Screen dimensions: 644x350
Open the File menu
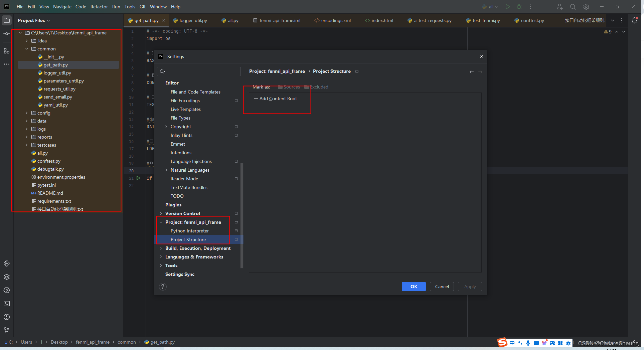point(20,7)
